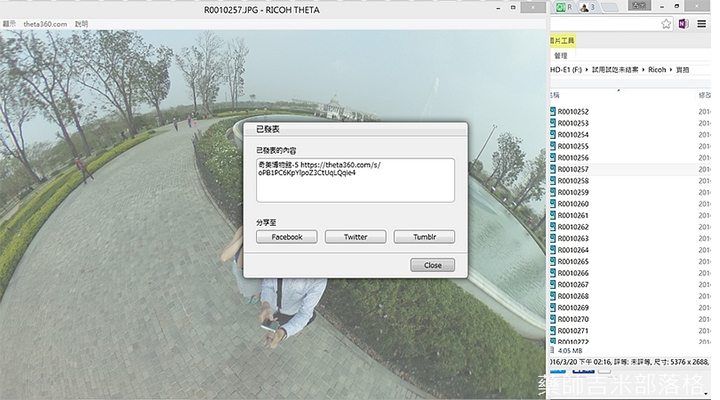The width and height of the screenshot is (720, 400).
Task: Select file name R0010261
Action: [573, 215]
